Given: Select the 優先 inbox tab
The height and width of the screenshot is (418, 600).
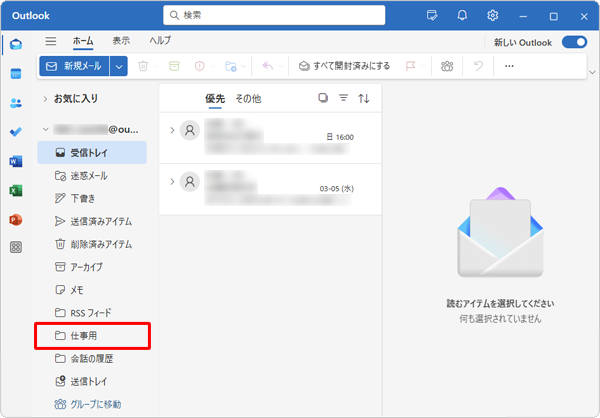Looking at the screenshot, I should (215, 99).
